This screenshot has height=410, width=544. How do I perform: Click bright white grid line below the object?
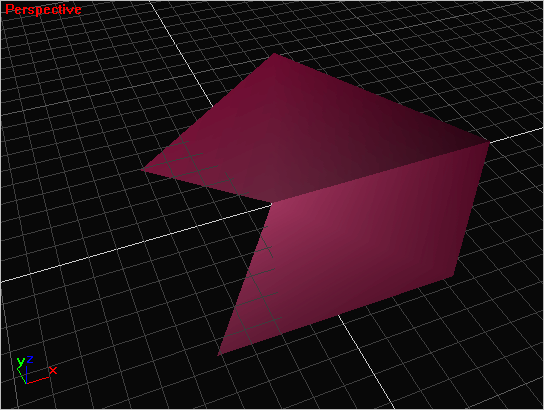[366, 362]
